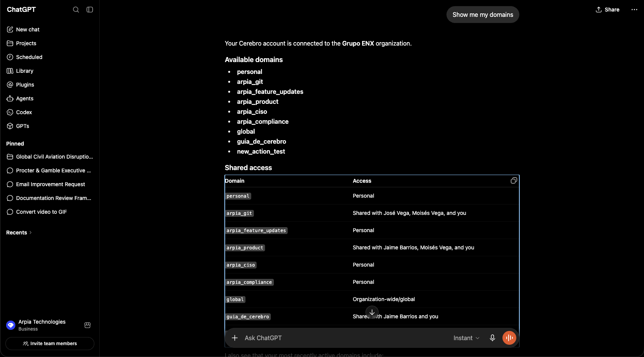The image size is (644, 357).
Task: Click the Agents robot icon
Action: tap(10, 98)
